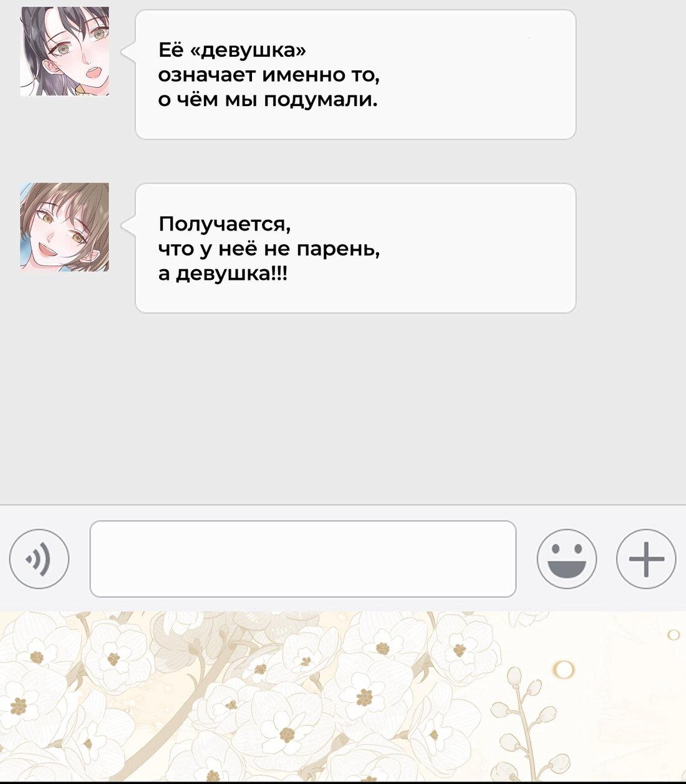Tap the voice message sound-wave icon
The width and height of the screenshot is (686, 784).
click(x=39, y=559)
